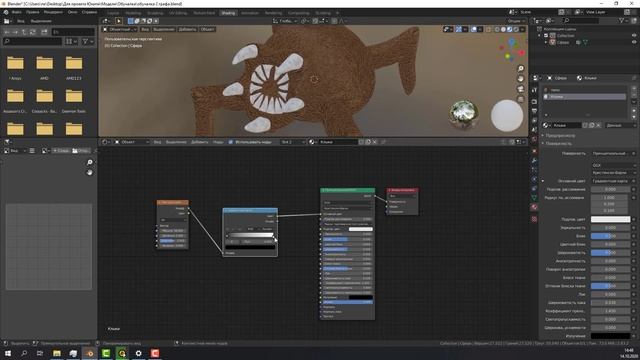Viewport: 640px width, 360px height.
Task: Open Добавить menu in node editor header
Action: coord(200,142)
